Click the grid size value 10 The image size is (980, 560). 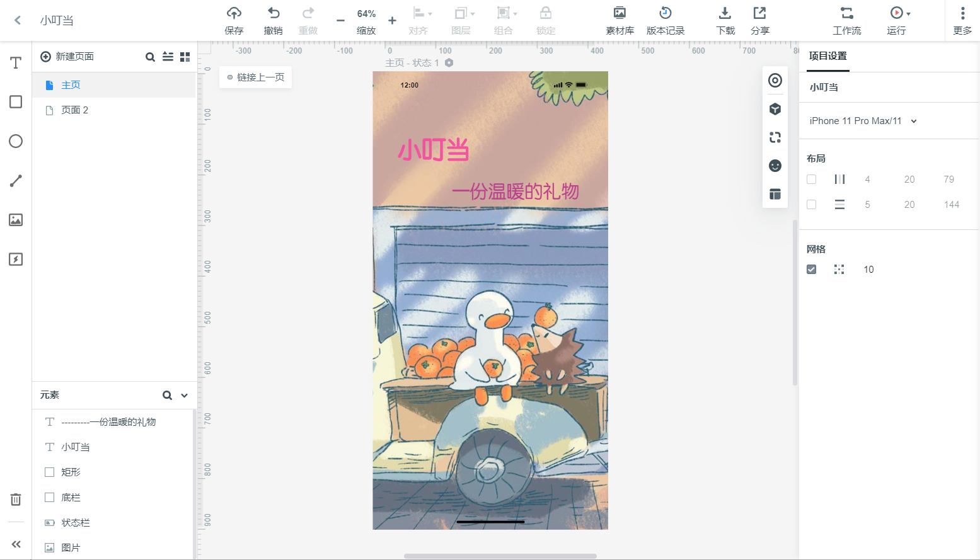tap(868, 270)
